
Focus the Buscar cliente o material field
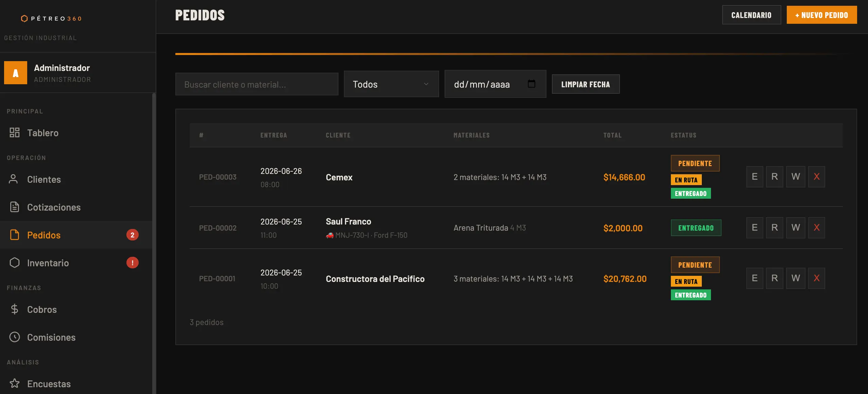[257, 84]
